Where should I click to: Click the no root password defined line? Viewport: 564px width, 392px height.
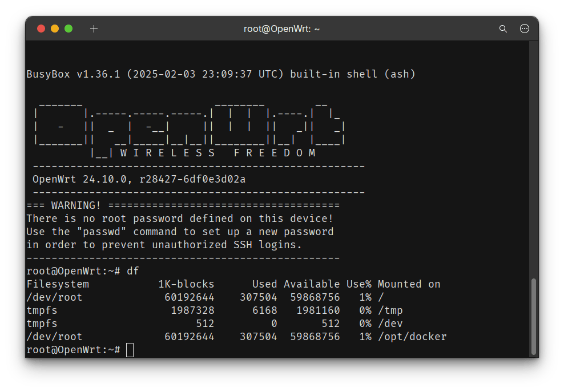[180, 219]
